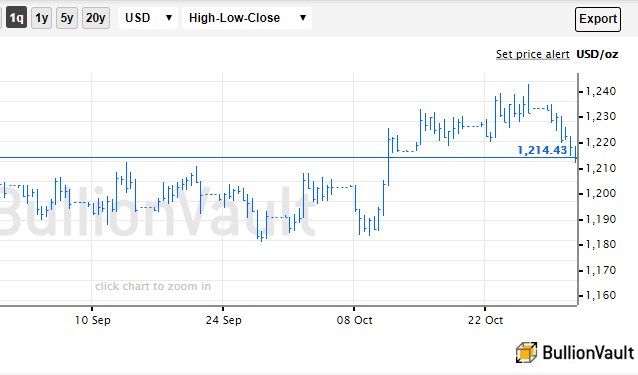Select the 1q time range button

point(16,18)
